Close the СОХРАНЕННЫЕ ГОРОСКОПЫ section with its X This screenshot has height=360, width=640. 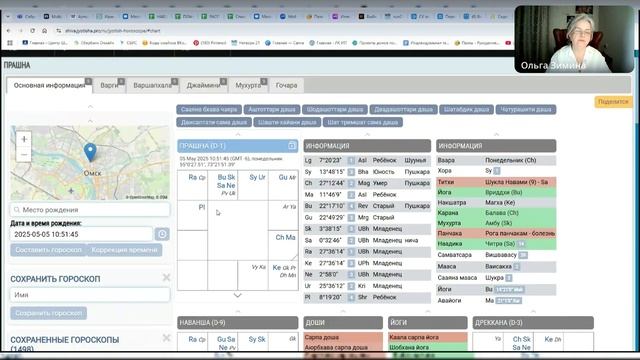coord(166,338)
